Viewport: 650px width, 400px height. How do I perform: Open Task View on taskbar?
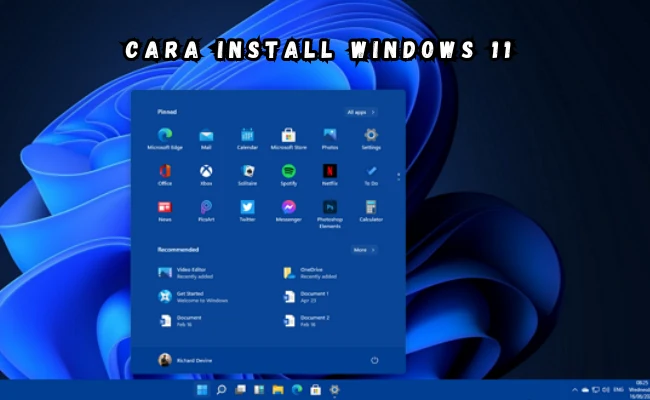click(240, 390)
